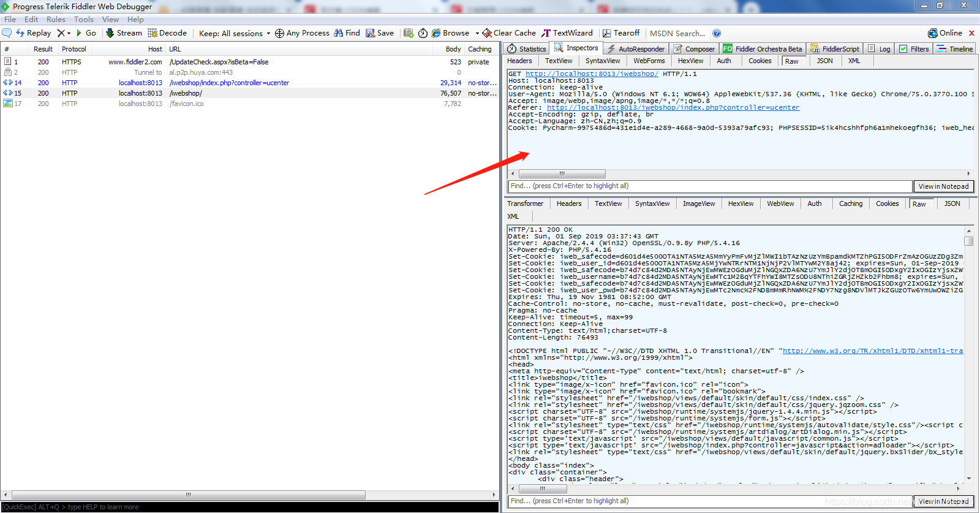Click the session list horizontal scrollbar
The image size is (980, 513).
(189, 495)
